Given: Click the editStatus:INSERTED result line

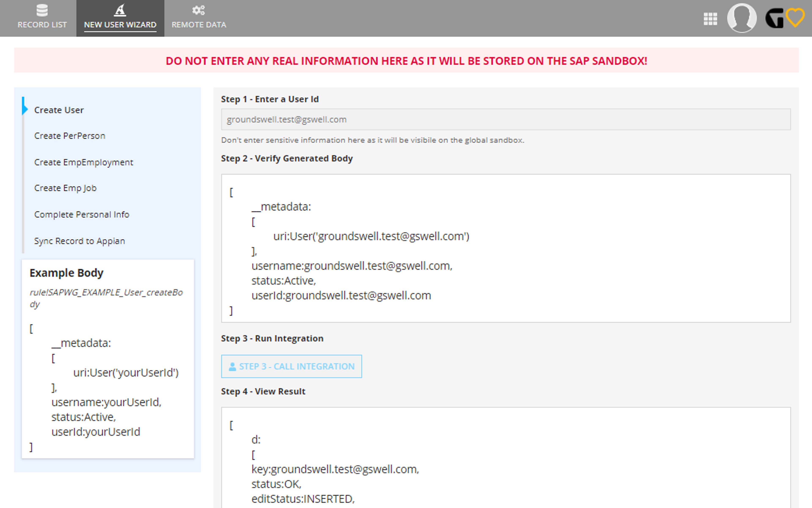Looking at the screenshot, I should (x=303, y=499).
